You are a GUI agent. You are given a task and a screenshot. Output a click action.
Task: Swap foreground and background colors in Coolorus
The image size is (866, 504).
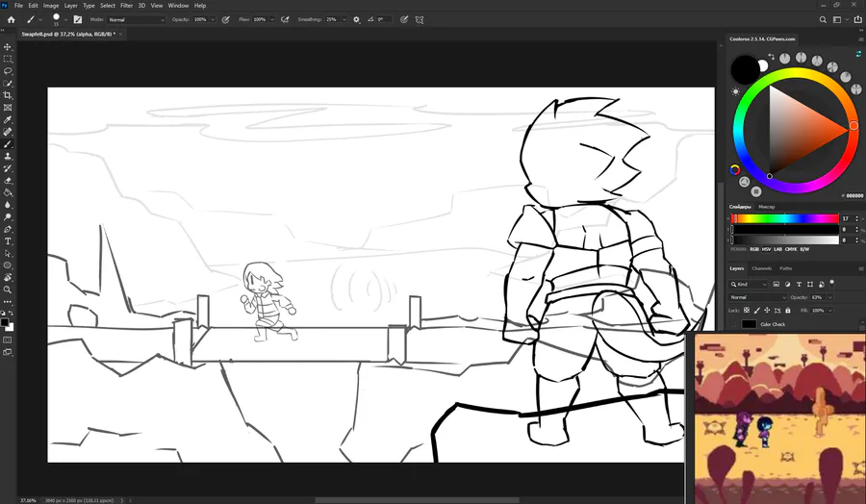point(771,57)
